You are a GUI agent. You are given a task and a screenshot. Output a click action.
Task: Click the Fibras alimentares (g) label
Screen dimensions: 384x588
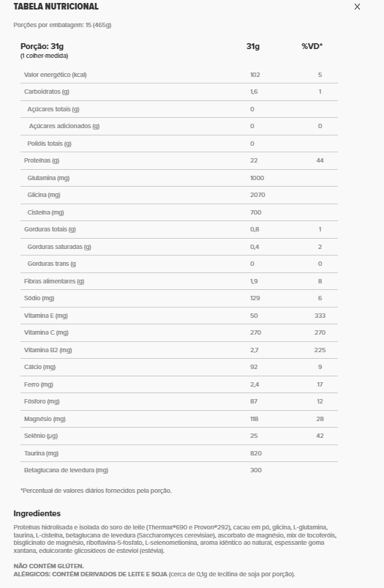coord(54,281)
